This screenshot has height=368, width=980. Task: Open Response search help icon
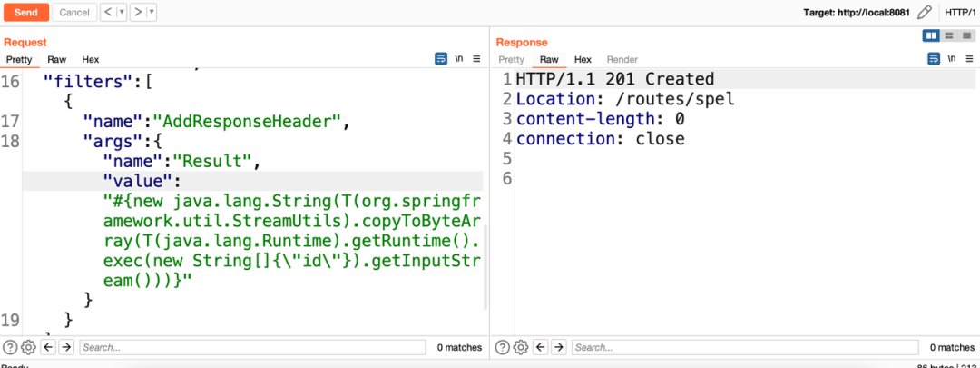[503, 347]
